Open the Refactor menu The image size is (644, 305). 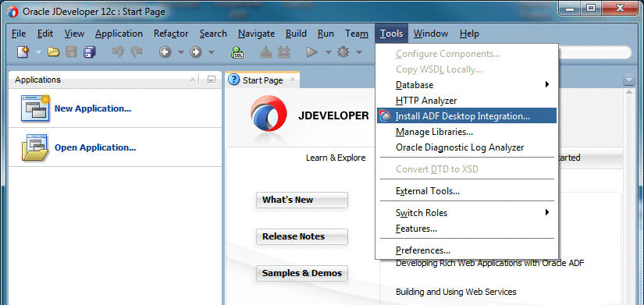[x=171, y=34]
